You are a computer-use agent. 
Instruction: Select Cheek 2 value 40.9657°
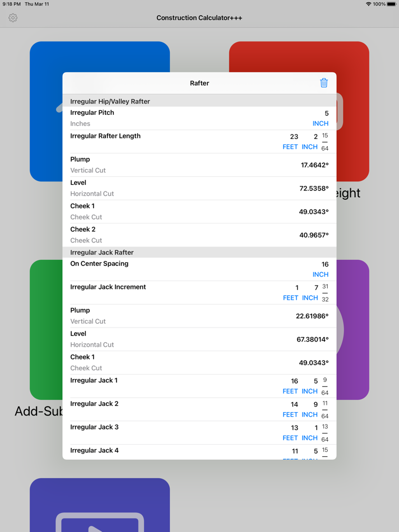coord(314,235)
